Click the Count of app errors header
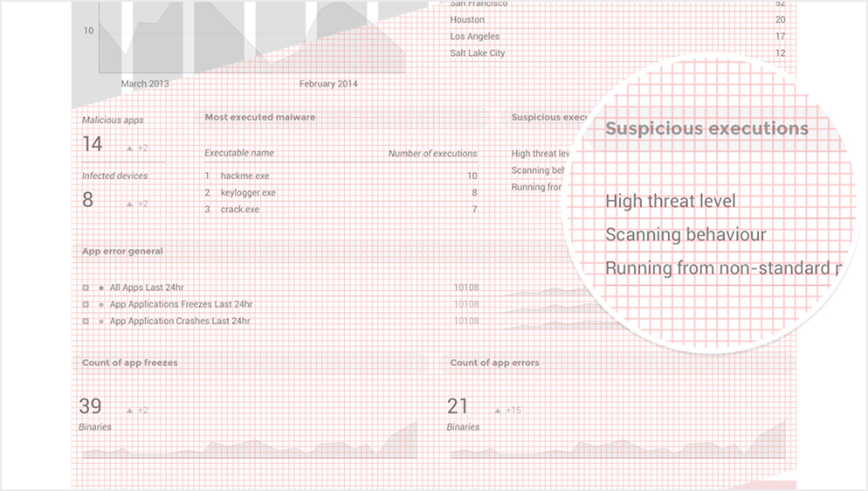This screenshot has height=491, width=868. tap(494, 363)
